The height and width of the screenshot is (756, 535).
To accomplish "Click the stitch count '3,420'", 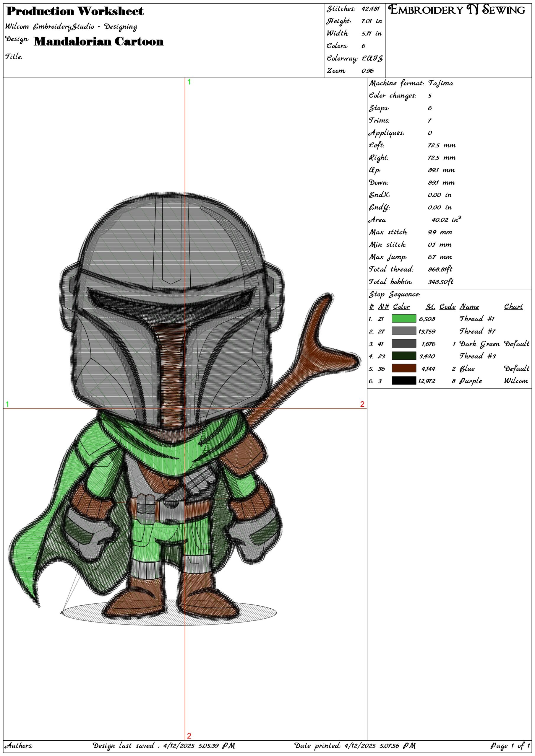I will click(x=427, y=356).
